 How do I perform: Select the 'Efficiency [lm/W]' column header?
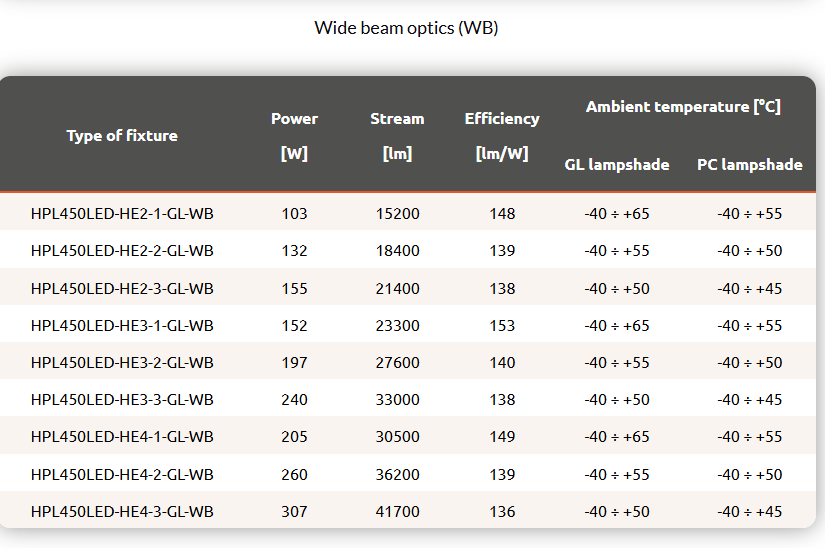(502, 136)
